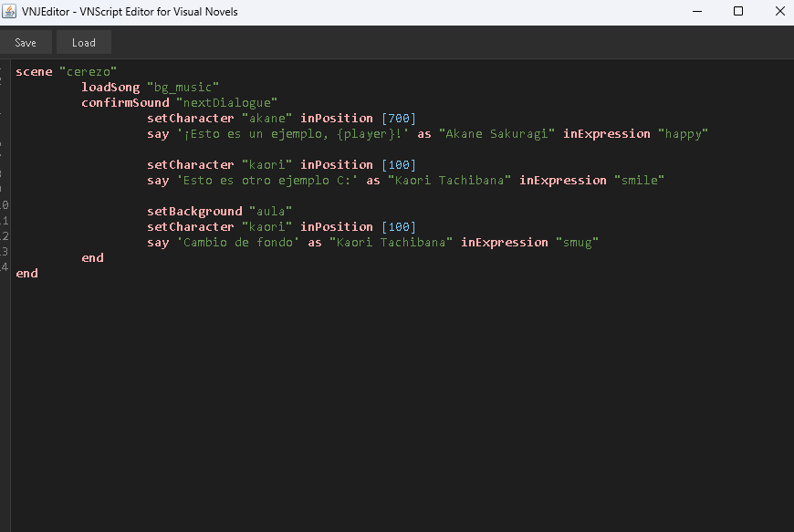Close the VNJEditor window
The width and height of the screenshot is (794, 532).
(x=778, y=11)
